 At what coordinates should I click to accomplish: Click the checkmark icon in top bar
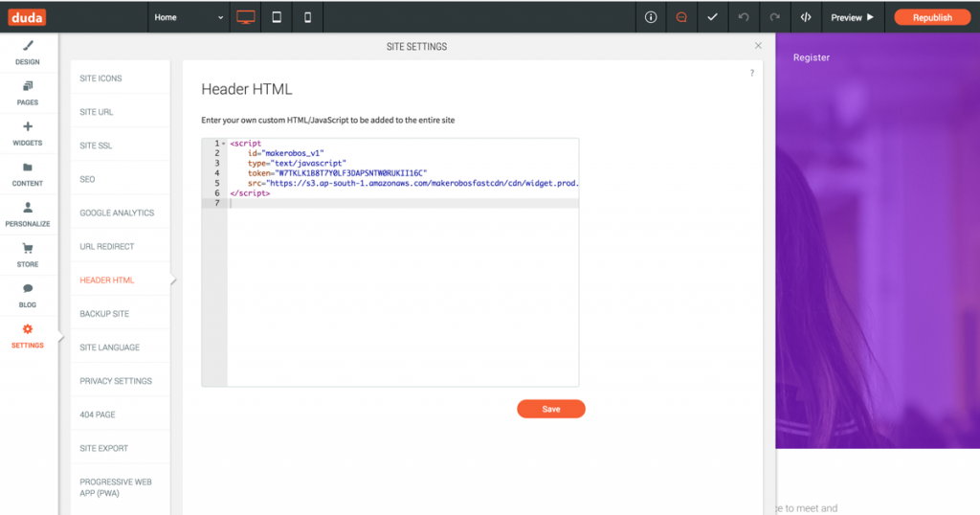pos(712,17)
